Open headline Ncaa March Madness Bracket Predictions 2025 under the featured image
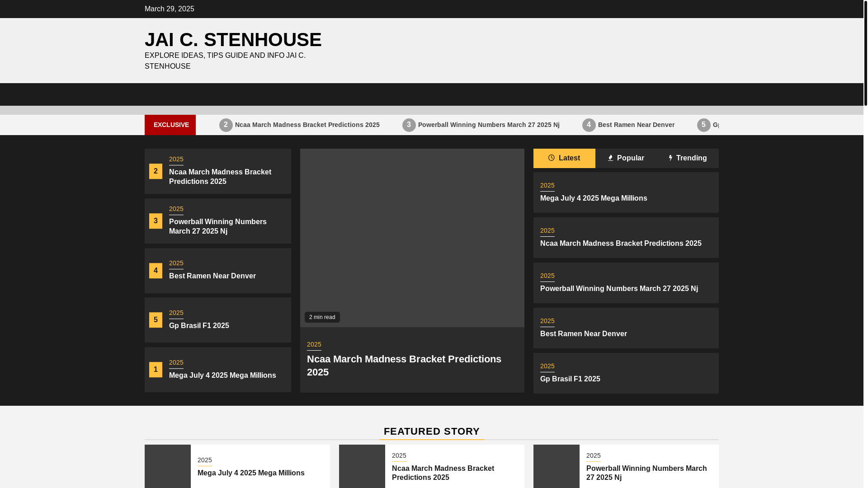 click(x=404, y=366)
